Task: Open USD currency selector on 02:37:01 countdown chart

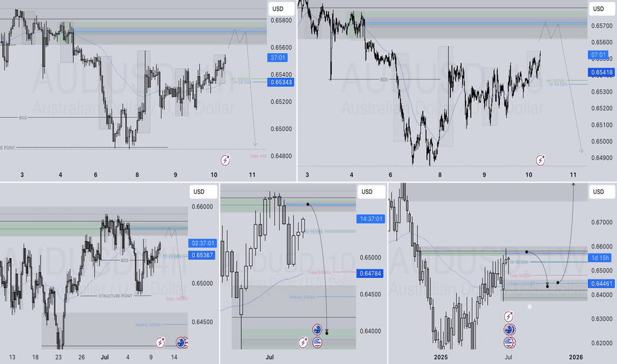Action: pos(203,192)
